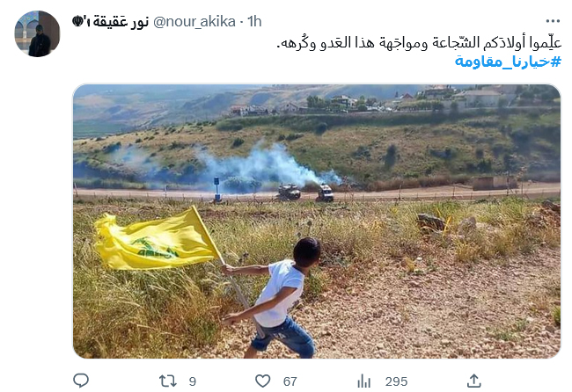Image resolution: width=572 pixels, height=392 pixels.
Task: Click the retweet arrows icon
Action: coord(168,381)
